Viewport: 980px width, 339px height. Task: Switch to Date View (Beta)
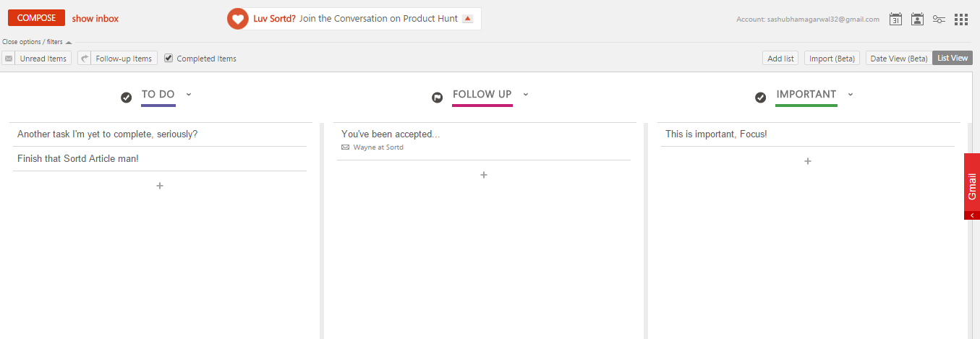coord(898,59)
